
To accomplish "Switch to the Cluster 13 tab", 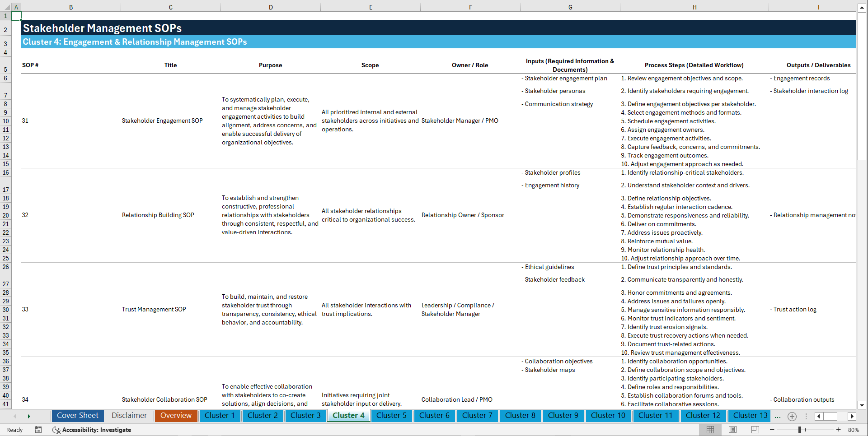I will (x=749, y=416).
